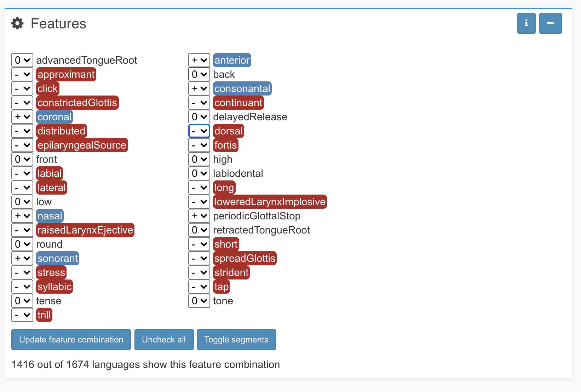Open the nasal feature dropdown
Viewport: 581px width, 392px height.
tap(22, 216)
